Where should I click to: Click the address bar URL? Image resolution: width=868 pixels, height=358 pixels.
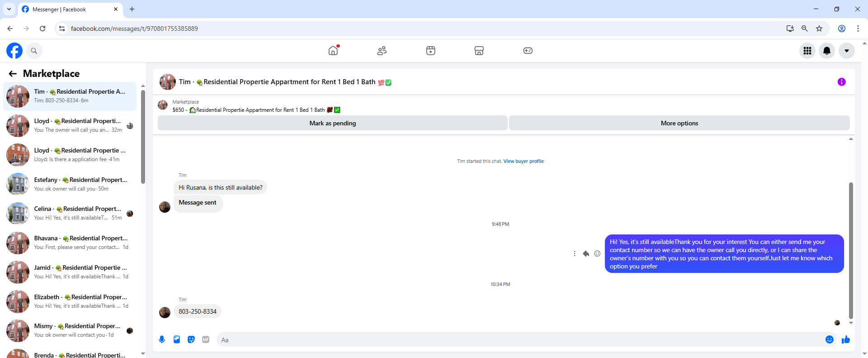(134, 29)
